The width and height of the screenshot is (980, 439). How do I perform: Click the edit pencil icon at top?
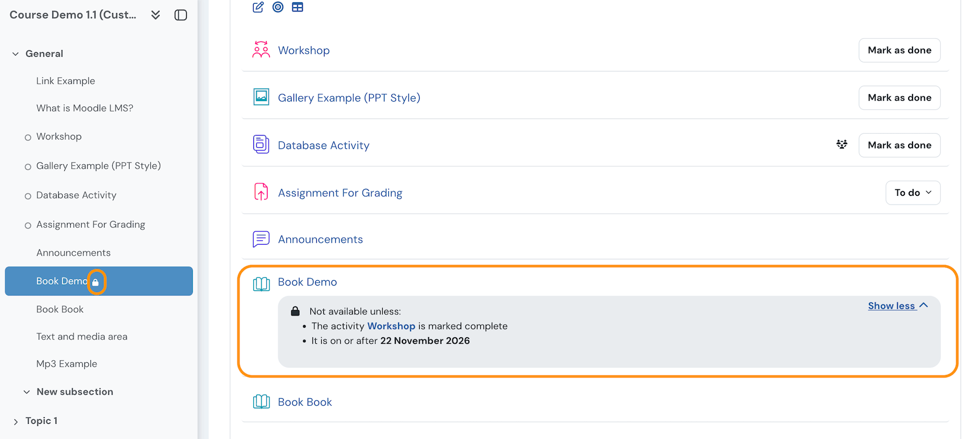[x=258, y=7]
